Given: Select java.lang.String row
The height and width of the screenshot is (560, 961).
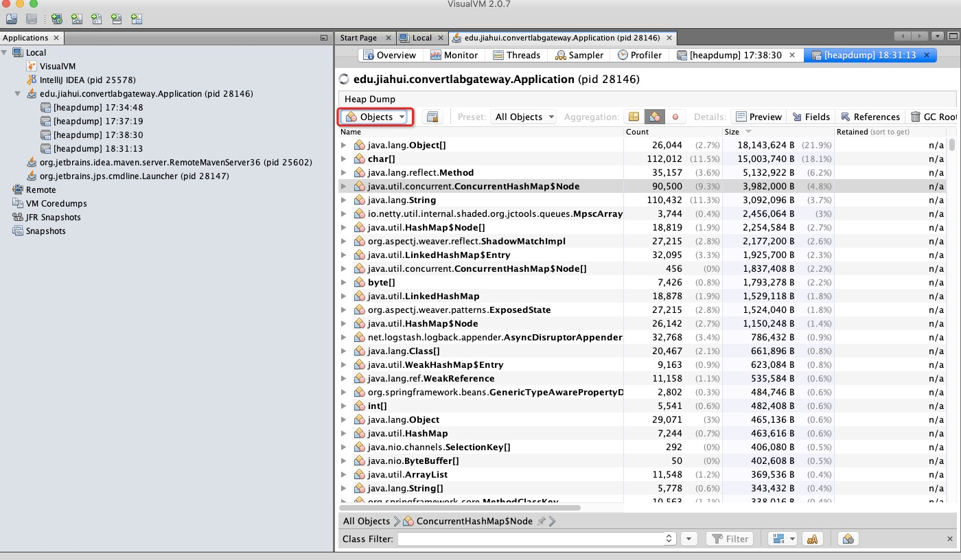Looking at the screenshot, I should pos(643,200).
